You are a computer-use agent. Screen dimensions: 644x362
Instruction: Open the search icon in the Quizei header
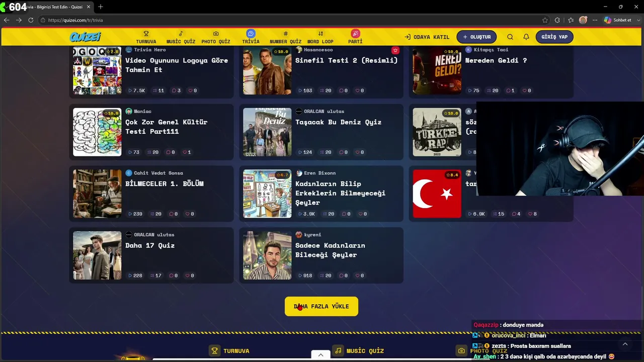click(510, 37)
